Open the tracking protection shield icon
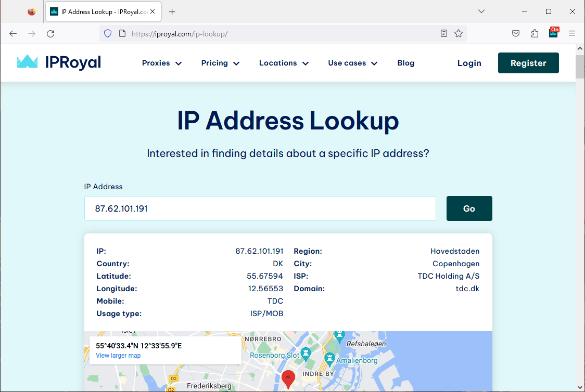Screen dimensions: 585x392 108,34
